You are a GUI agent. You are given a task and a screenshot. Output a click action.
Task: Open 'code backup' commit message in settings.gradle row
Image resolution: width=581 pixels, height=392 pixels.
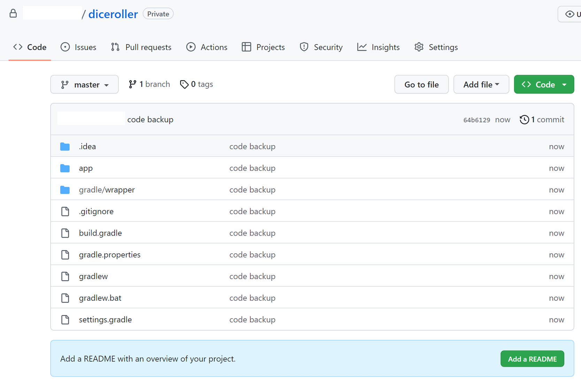point(253,319)
